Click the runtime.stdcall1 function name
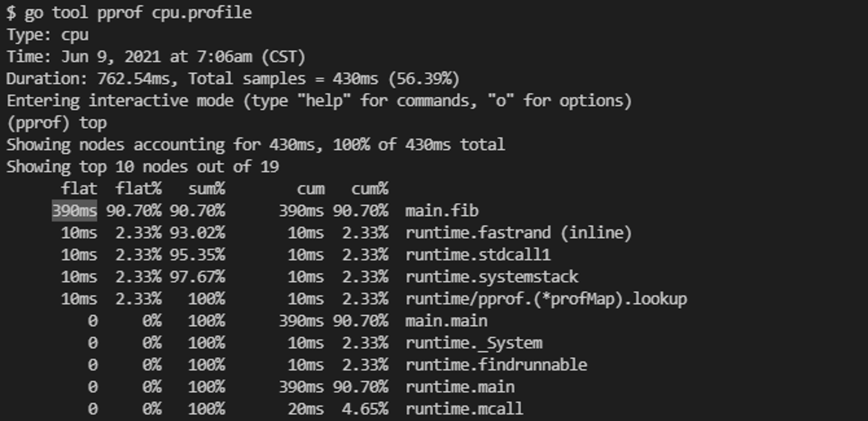The width and height of the screenshot is (868, 421). coord(478,255)
